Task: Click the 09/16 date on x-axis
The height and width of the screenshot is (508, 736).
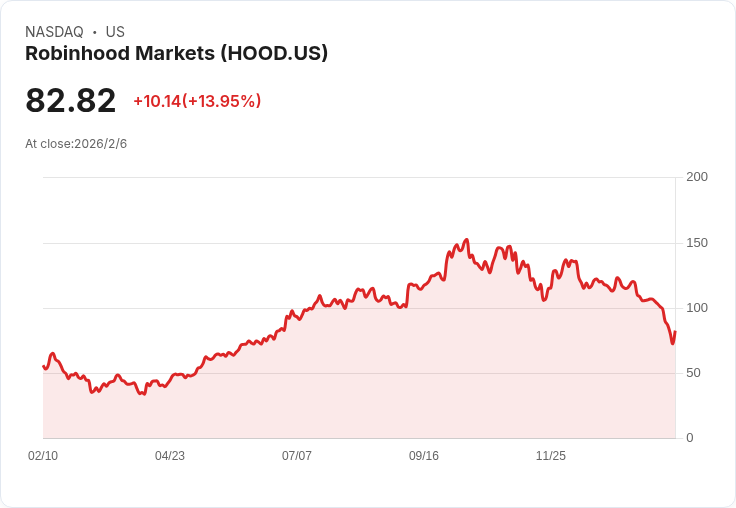Action: pos(424,456)
